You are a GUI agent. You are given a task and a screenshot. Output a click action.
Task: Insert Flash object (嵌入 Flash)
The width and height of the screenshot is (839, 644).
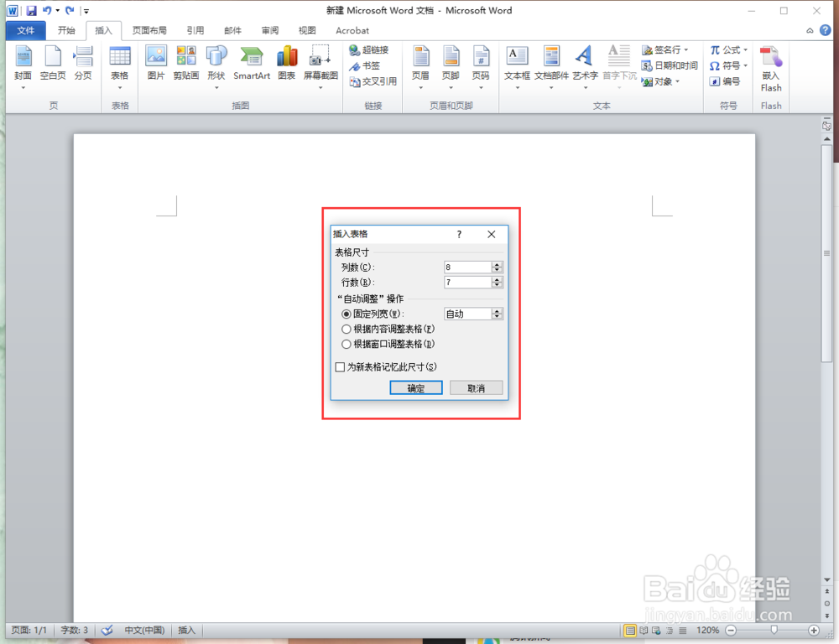[771, 70]
